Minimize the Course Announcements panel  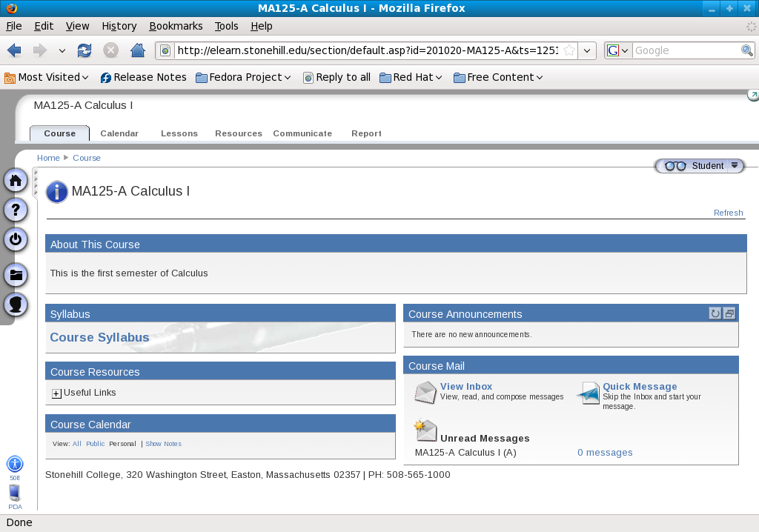[729, 313]
